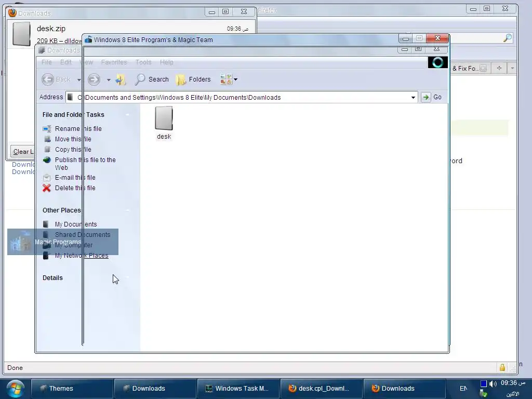Collapse File and Folder Tasks section
Viewport: 532px width, 399px height.
coord(128,115)
